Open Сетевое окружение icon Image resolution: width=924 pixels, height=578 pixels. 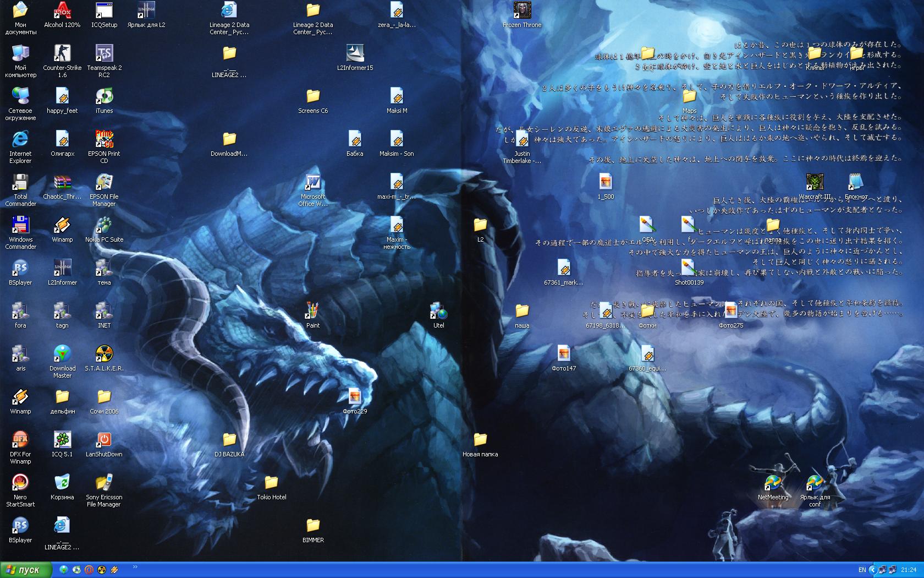[x=20, y=104]
